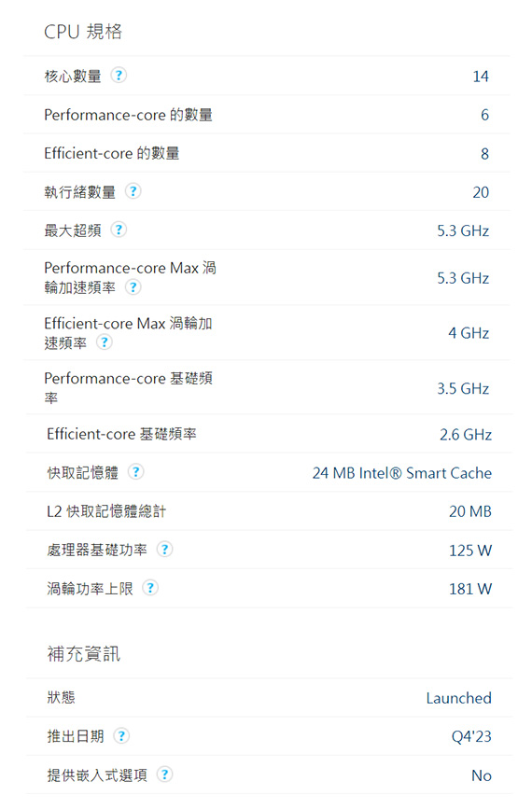Open help tooltip for 推出日期
The height and width of the screenshot is (809, 532).
(121, 735)
